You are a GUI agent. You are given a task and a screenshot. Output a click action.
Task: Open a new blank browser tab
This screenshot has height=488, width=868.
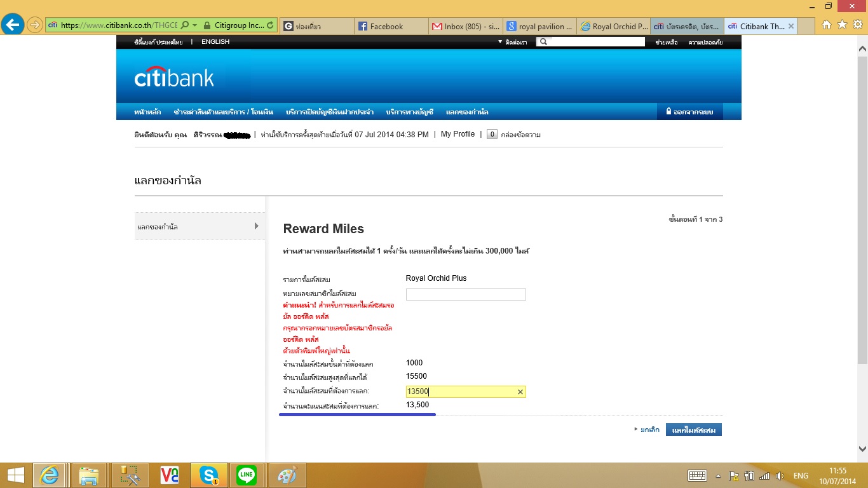coord(807,26)
